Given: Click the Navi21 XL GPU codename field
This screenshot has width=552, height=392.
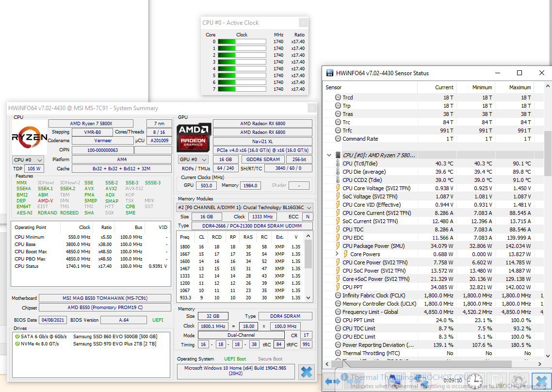Looking at the screenshot, I should (x=262, y=141).
